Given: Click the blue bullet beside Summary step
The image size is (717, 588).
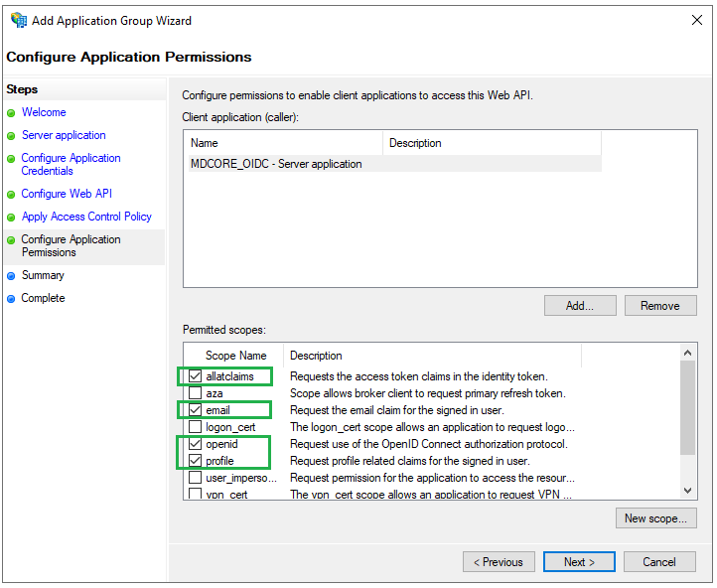Looking at the screenshot, I should pos(12,276).
